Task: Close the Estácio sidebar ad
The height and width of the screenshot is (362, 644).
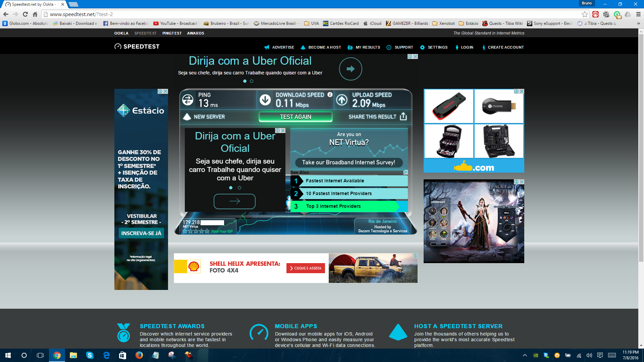Action: [x=165, y=91]
